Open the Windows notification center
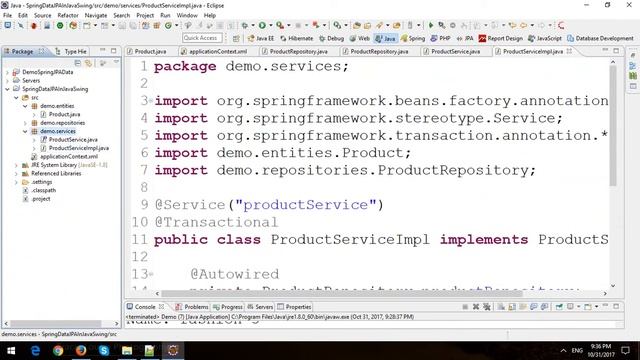The image size is (640, 360). pyautogui.click(x=625, y=350)
